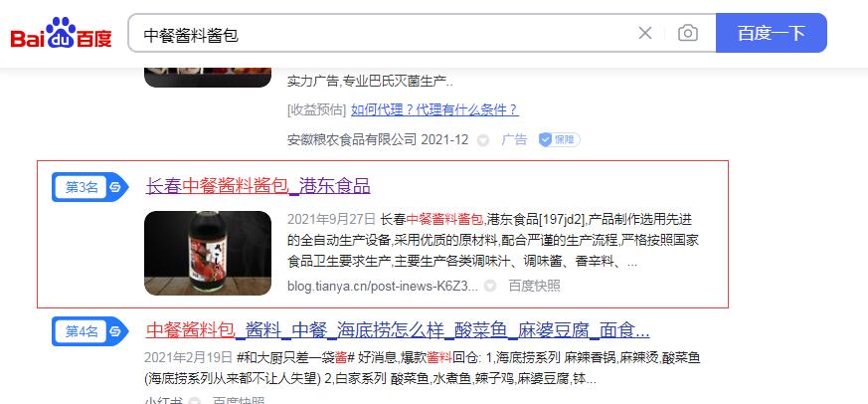Click the swirl icon inside 第4名 badge
Image resolution: width=868 pixels, height=404 pixels.
pos(115,331)
